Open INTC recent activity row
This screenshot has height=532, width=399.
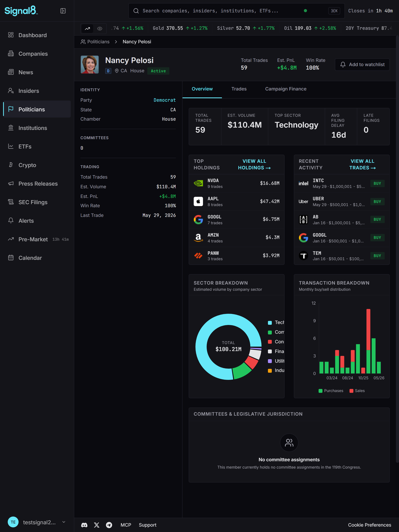tap(342, 183)
